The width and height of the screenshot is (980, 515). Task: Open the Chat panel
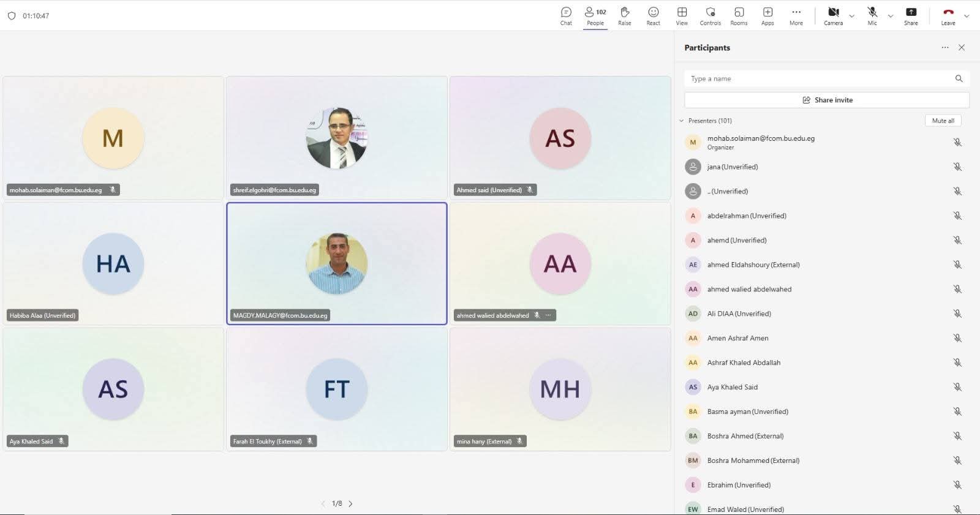(566, 16)
